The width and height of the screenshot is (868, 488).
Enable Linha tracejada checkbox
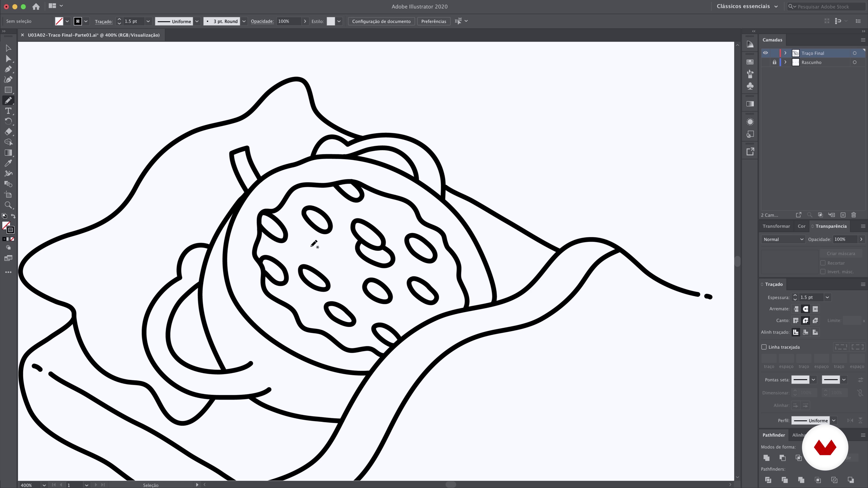tap(764, 347)
